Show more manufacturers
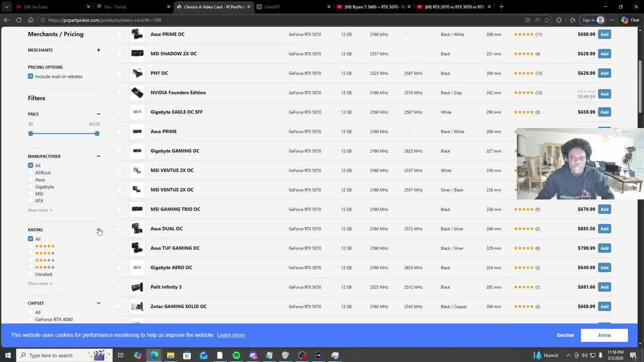 pos(40,210)
